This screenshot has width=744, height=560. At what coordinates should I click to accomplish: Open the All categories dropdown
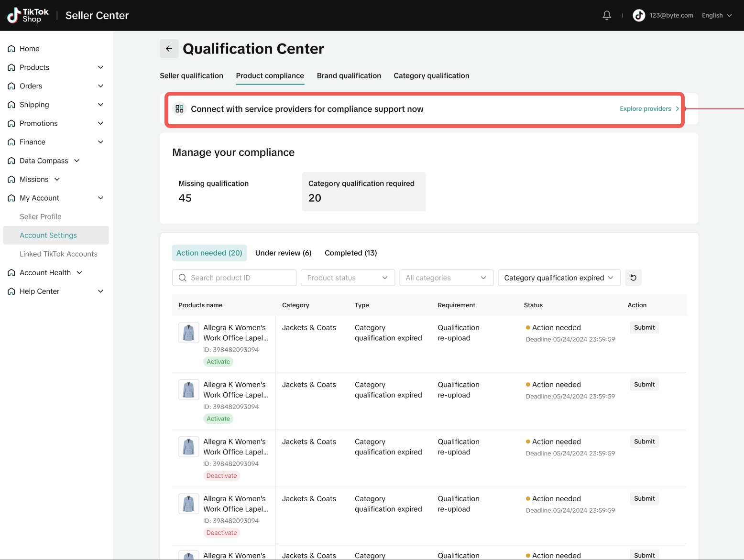(446, 278)
